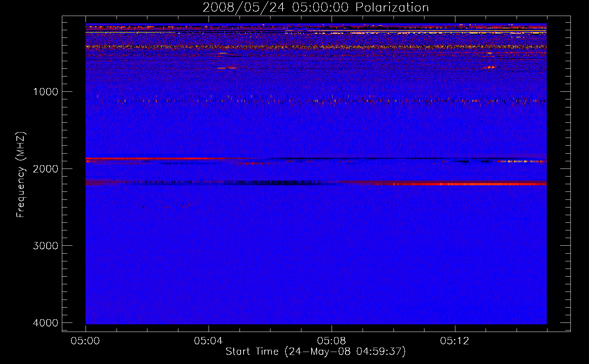Click the 2000 frequency tick label

(46, 169)
